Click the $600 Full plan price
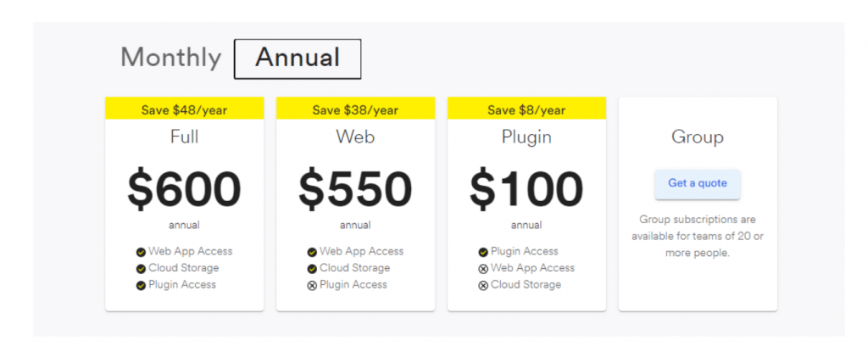 click(x=184, y=189)
